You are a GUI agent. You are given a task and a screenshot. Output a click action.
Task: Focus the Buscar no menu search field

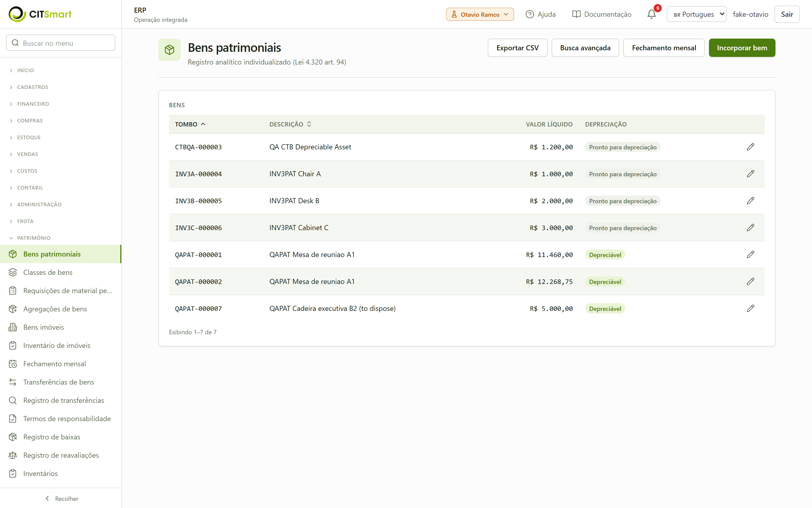pyautogui.click(x=61, y=43)
